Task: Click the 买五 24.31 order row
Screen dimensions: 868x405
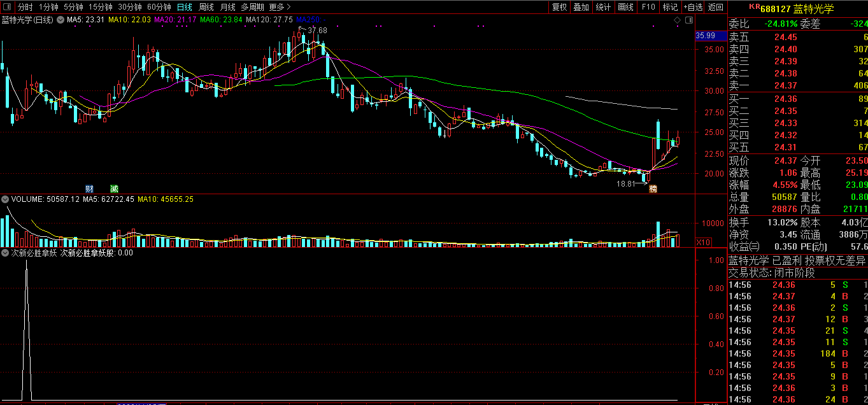Action: [798, 147]
